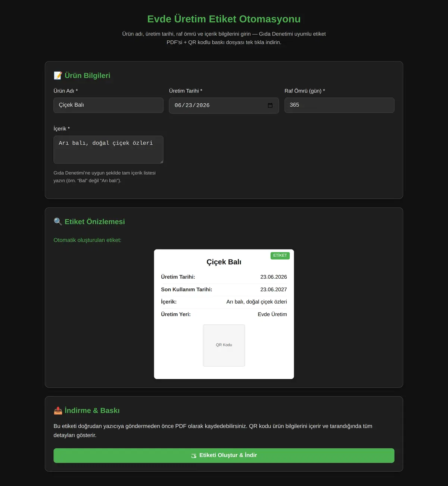This screenshot has width=448, height=486.
Task: Click the printer icon on the download button
Action: point(194,456)
